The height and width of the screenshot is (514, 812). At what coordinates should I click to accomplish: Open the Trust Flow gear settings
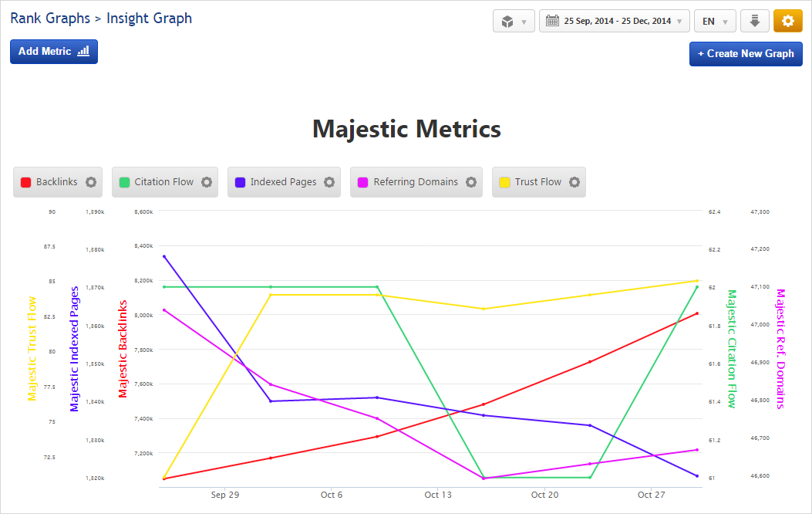coord(574,182)
